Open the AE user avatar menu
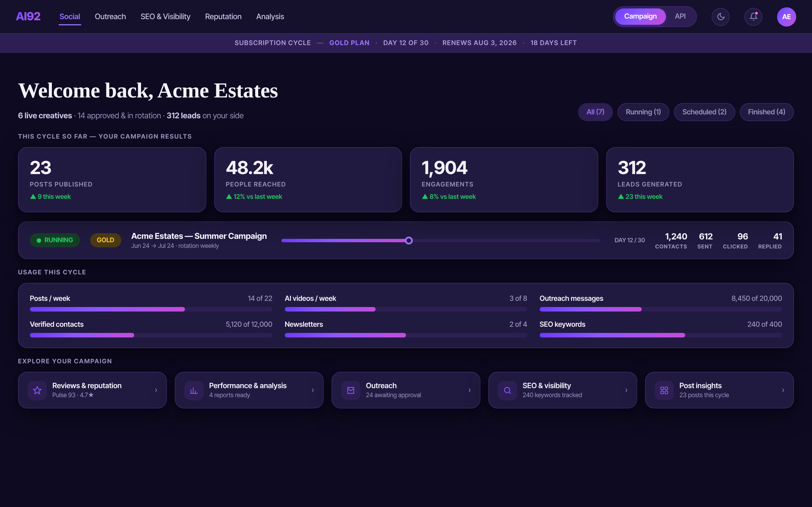This screenshot has height=507, width=812. [x=786, y=16]
